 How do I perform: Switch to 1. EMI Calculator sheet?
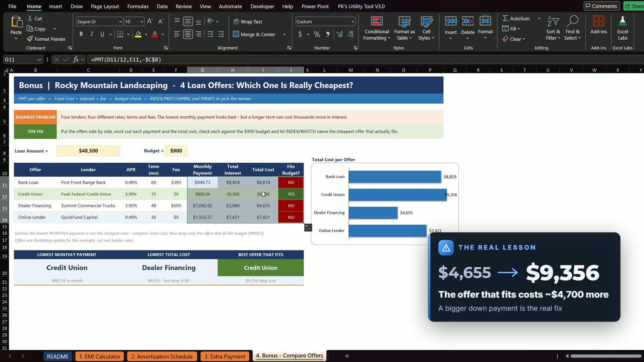point(99,356)
